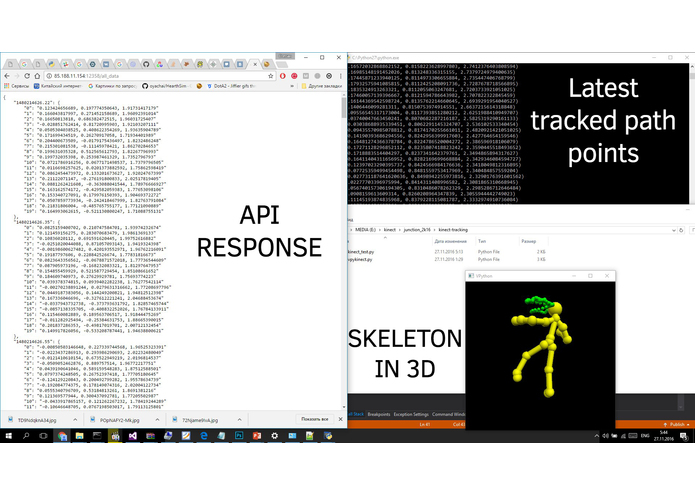695x494 pixels.
Task: Open Microsoft Edge from taskbar
Action: click(203, 436)
